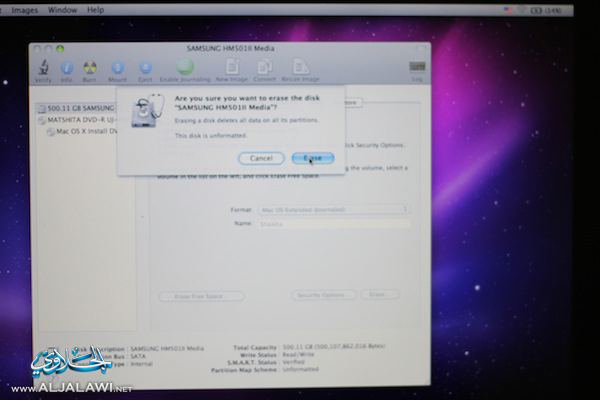Click the toolbar toggle pill button
Screen dimensions: 600x400
pos(420,49)
